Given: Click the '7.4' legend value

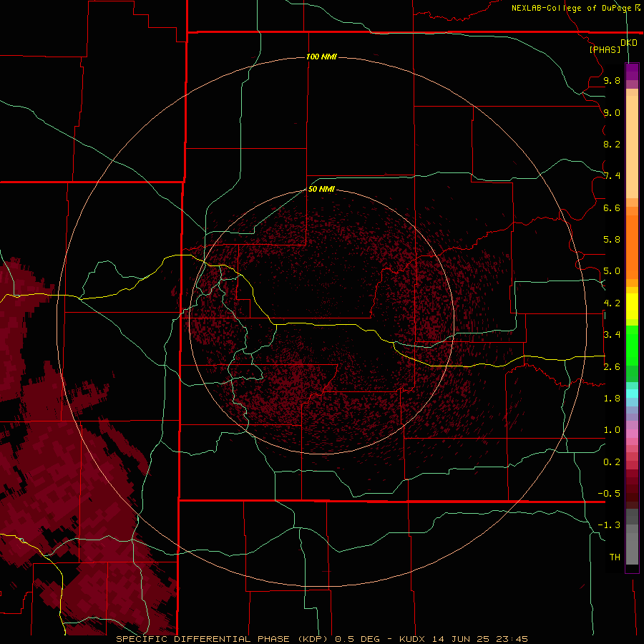Looking at the screenshot, I should 612,176.
